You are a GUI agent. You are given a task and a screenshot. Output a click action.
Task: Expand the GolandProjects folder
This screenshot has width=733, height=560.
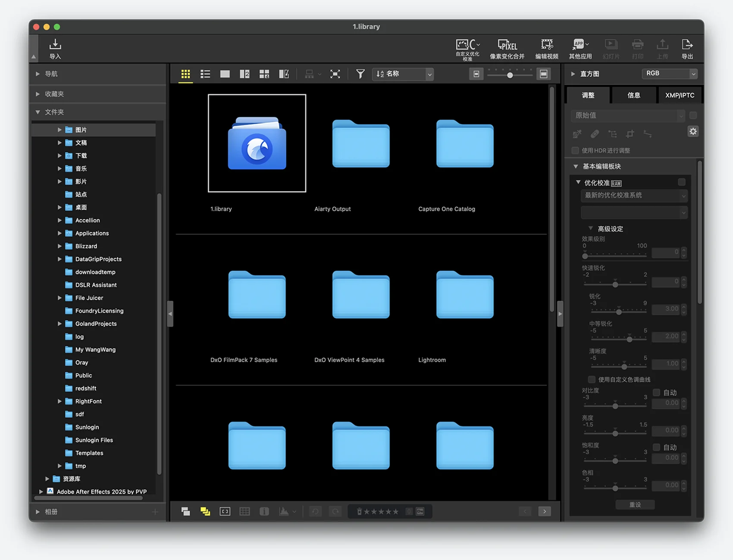60,324
